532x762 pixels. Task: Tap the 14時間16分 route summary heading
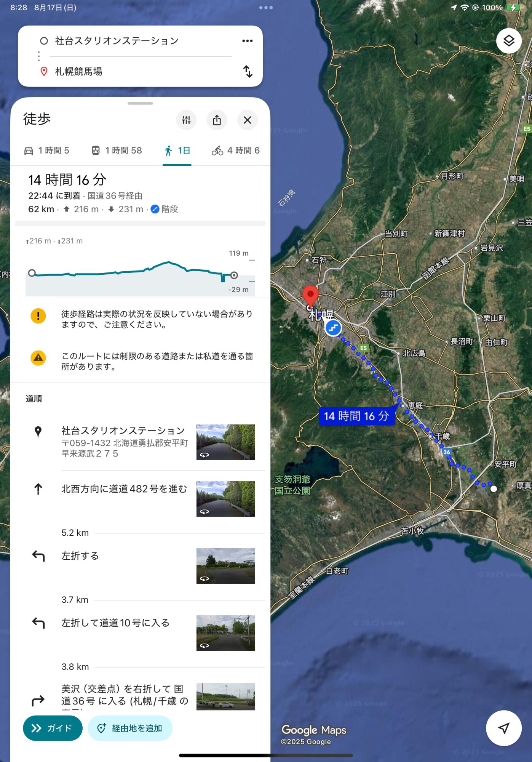tap(67, 179)
